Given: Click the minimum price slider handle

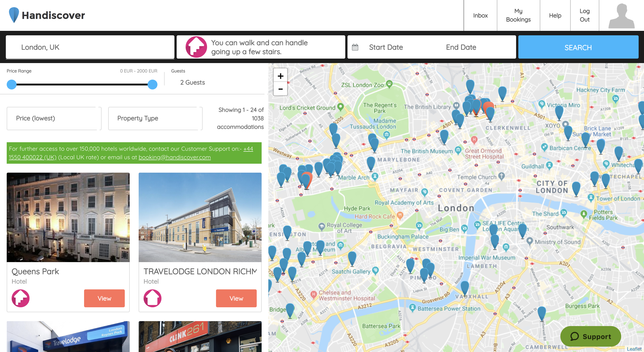Looking at the screenshot, I should pyautogui.click(x=11, y=85).
